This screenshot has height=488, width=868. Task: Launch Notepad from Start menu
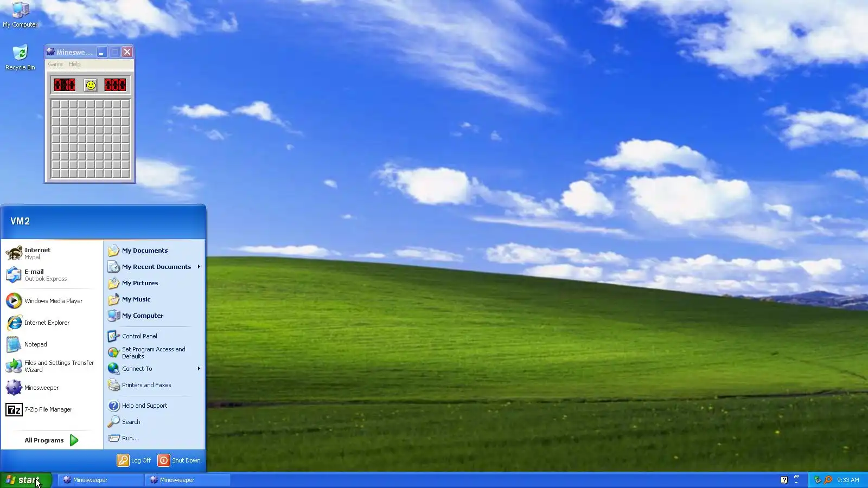pos(53,344)
